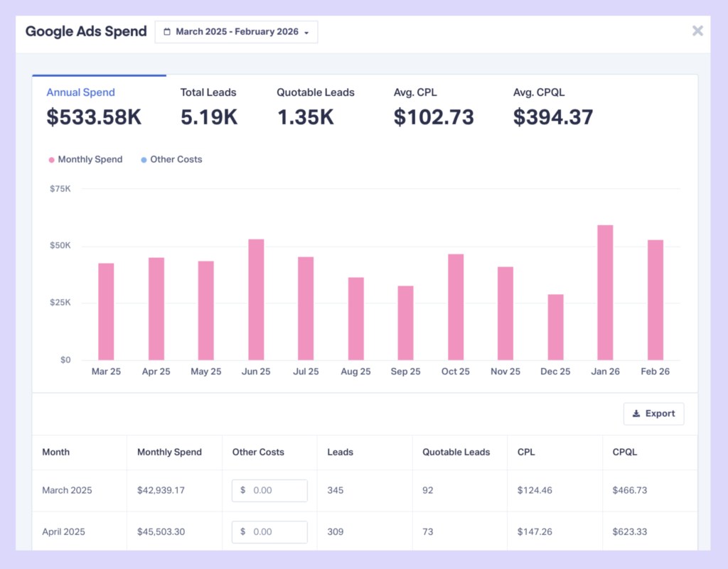This screenshot has height=569, width=728.
Task: Open the March 2025 - February 2026 date selector
Action: [236, 31]
